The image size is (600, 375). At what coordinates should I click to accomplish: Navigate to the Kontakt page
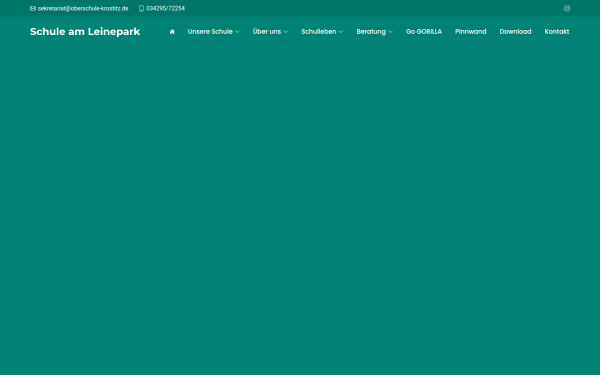(557, 32)
